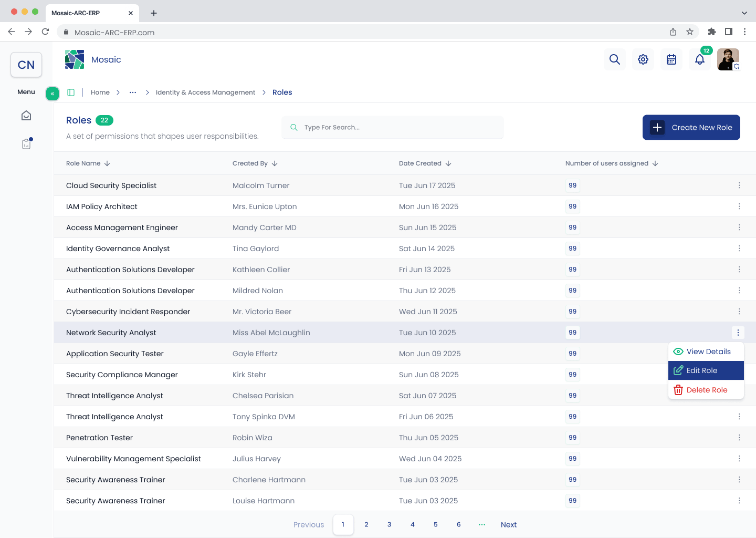This screenshot has width=756, height=538.
Task: Open the browser extensions puzzle icon
Action: pyautogui.click(x=712, y=32)
